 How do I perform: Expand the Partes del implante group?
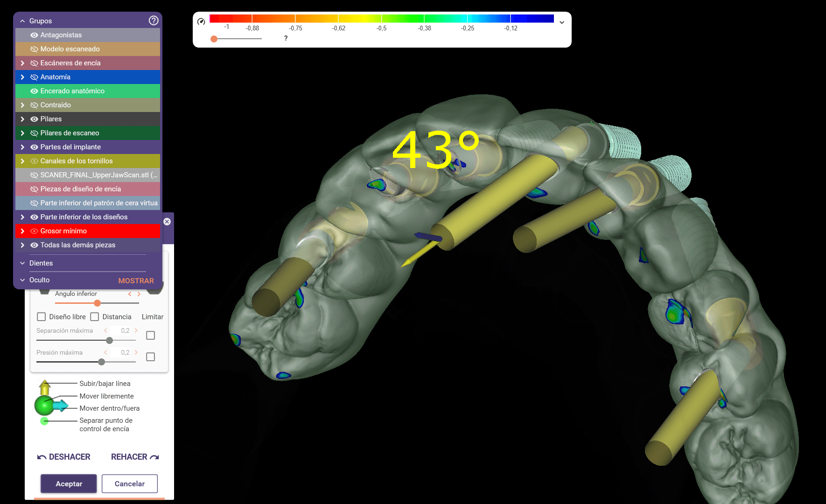click(22, 147)
